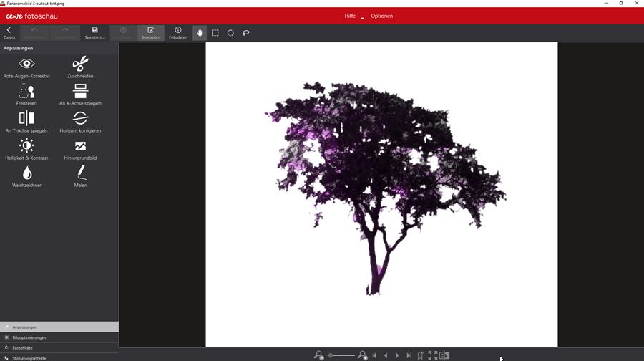Image resolution: width=644 pixels, height=361 pixels.
Task: Click the Speichern save button
Action: click(94, 33)
